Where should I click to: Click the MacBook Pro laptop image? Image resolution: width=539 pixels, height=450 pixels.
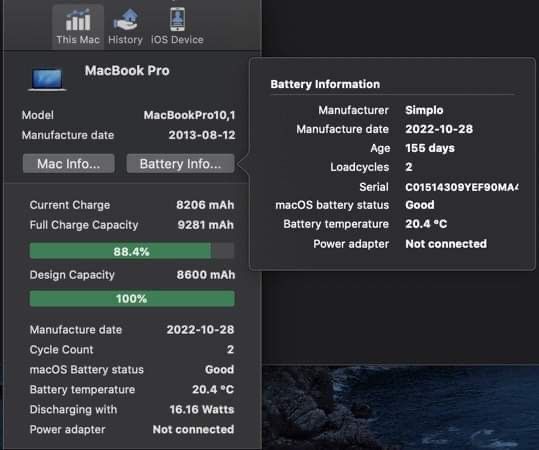47,79
